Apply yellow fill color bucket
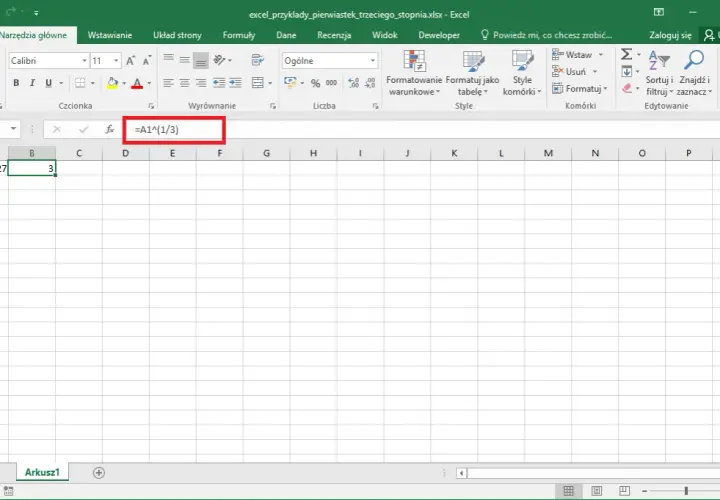 tap(112, 83)
